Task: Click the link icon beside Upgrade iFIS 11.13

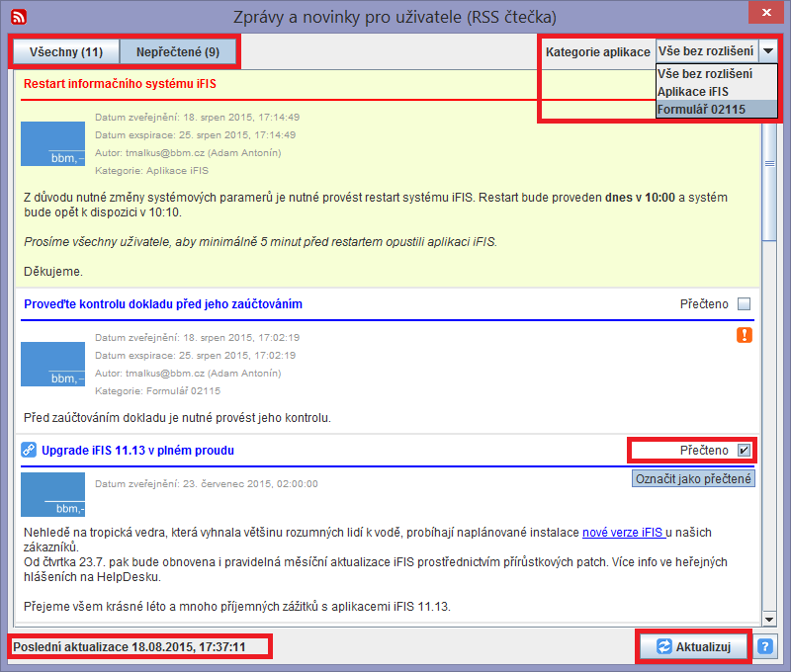Action: [x=29, y=450]
